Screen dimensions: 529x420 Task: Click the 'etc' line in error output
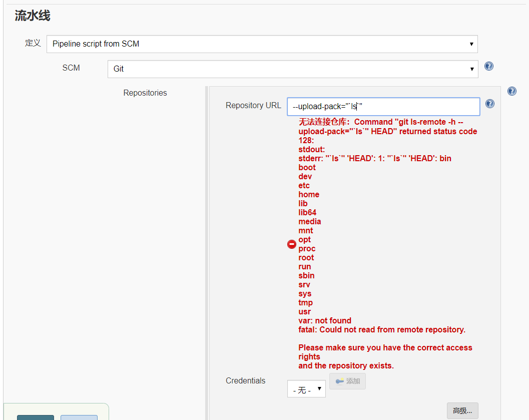(x=304, y=186)
